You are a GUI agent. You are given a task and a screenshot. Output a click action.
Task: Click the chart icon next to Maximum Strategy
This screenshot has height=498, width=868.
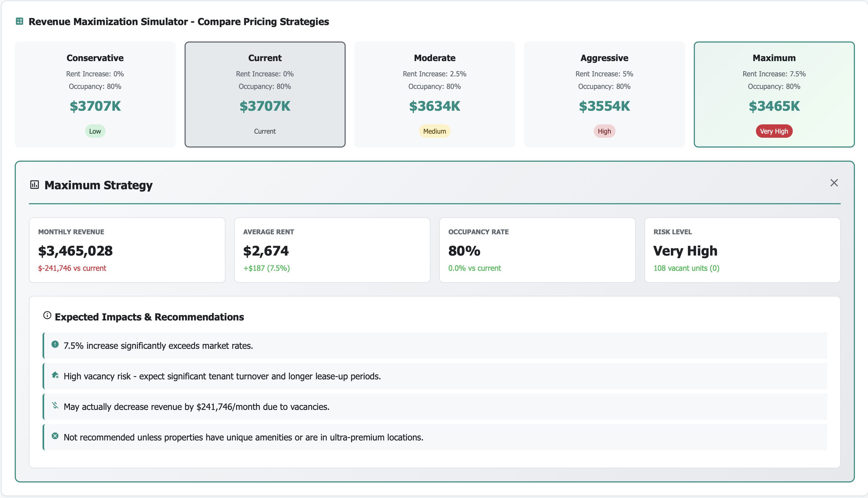pyautogui.click(x=35, y=185)
